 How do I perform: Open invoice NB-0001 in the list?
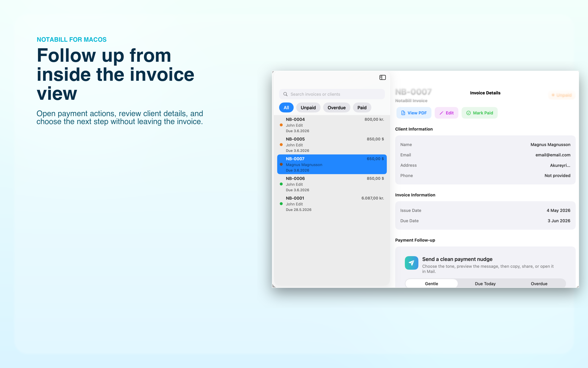332,204
